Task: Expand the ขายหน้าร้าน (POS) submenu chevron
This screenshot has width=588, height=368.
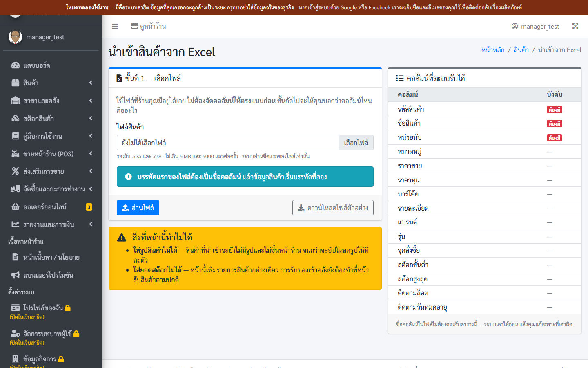Action: [91, 154]
